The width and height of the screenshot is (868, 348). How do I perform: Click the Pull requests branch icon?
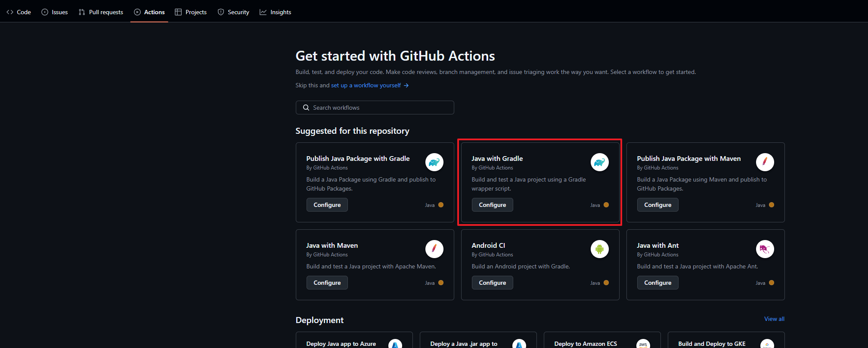[x=82, y=12]
